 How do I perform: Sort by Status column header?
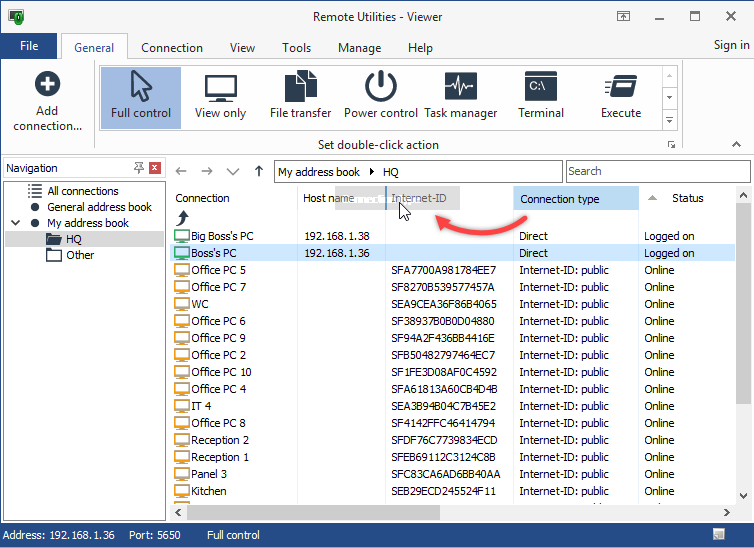pos(687,198)
